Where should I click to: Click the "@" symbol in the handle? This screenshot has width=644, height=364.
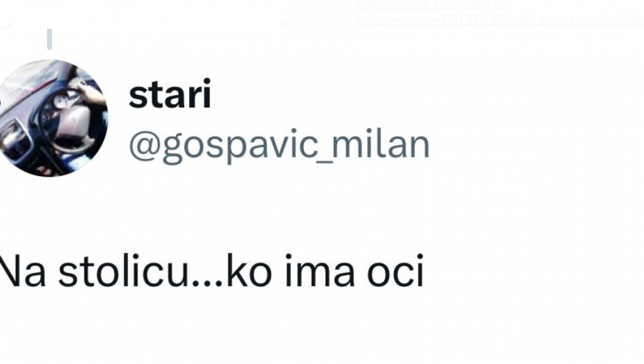pyautogui.click(x=145, y=145)
